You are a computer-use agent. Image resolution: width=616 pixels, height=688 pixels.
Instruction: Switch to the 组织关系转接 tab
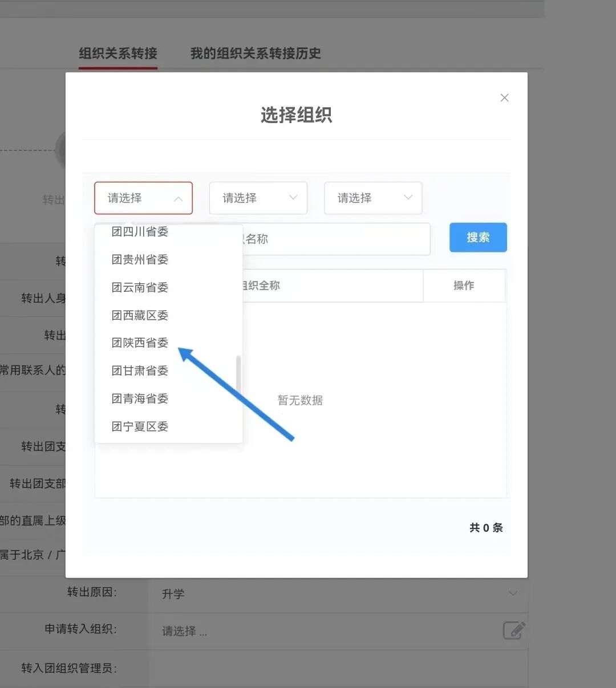117,53
